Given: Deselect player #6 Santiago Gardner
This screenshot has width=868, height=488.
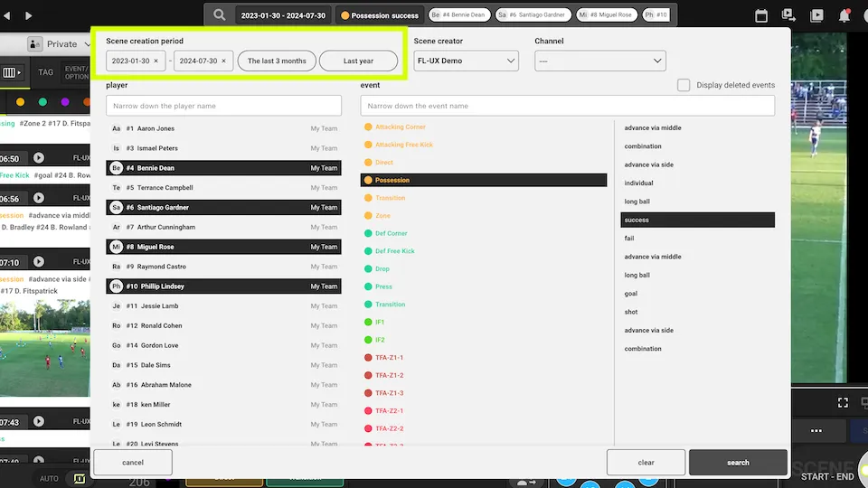Looking at the screenshot, I should (x=223, y=208).
